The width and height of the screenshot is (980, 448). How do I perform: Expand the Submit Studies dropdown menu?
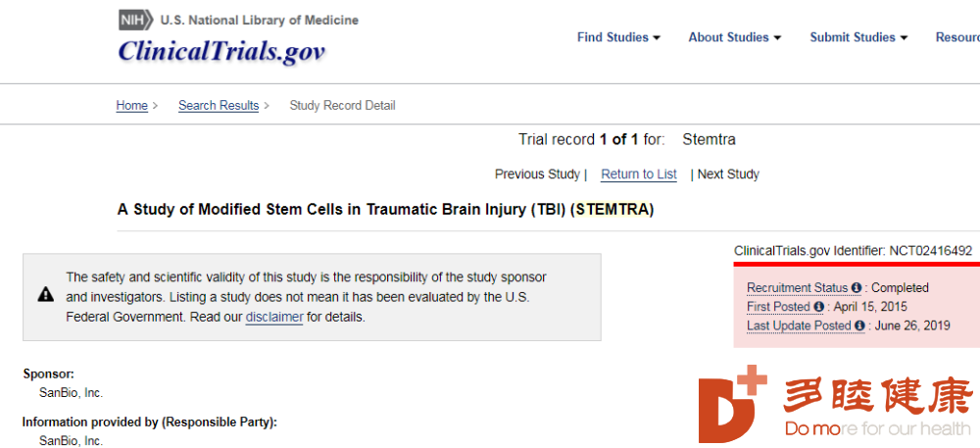pos(858,37)
